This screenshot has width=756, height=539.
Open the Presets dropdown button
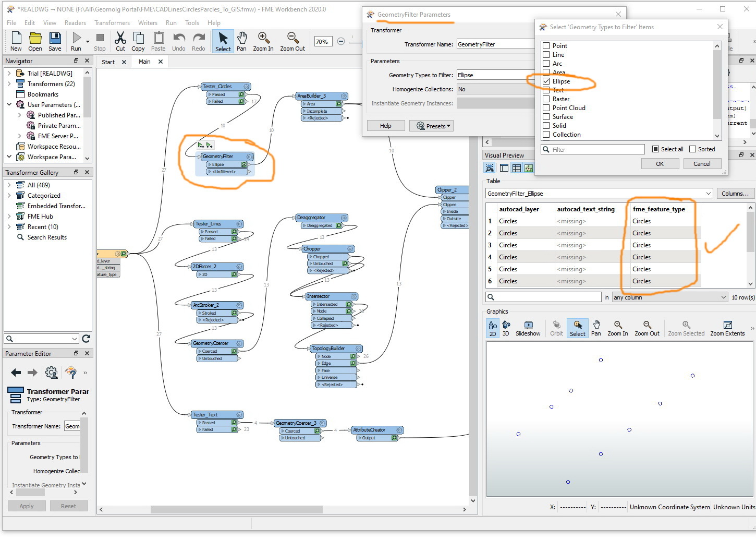[x=431, y=126]
